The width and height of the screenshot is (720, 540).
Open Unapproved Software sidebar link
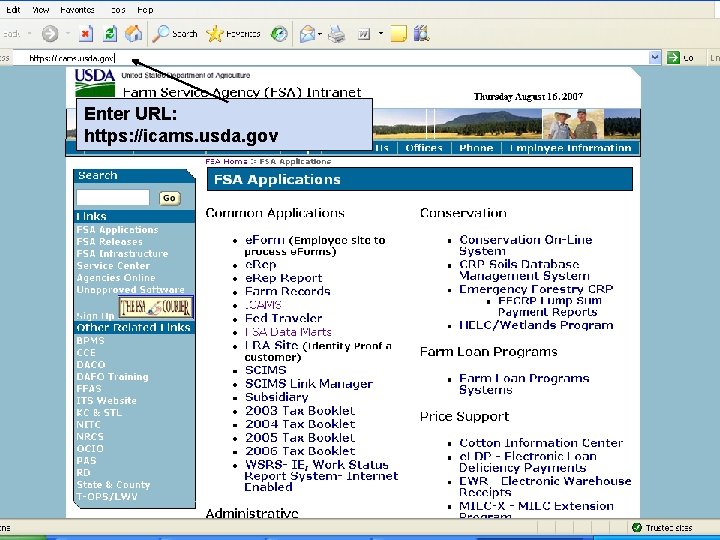(x=130, y=290)
